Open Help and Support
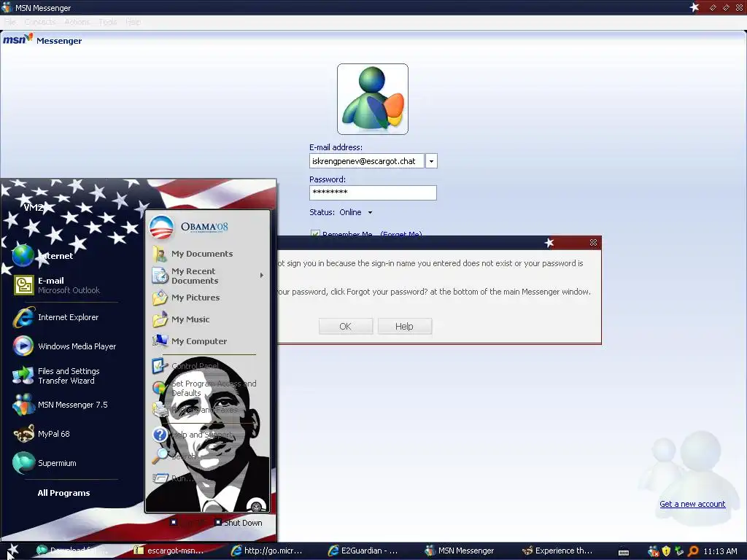This screenshot has height=560, width=747. [192, 435]
